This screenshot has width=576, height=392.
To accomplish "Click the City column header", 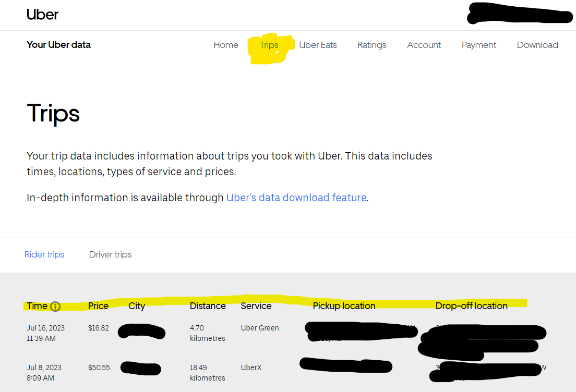I will tap(137, 306).
